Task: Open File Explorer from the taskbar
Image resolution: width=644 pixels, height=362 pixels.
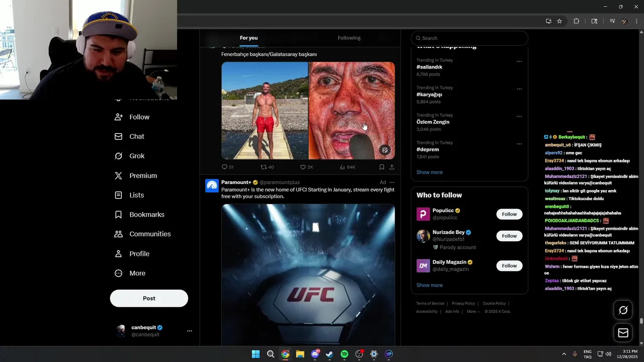Action: coord(300,354)
